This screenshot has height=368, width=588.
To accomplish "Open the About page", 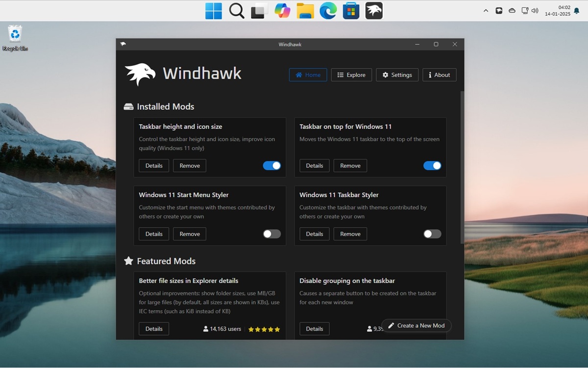I will pos(439,75).
